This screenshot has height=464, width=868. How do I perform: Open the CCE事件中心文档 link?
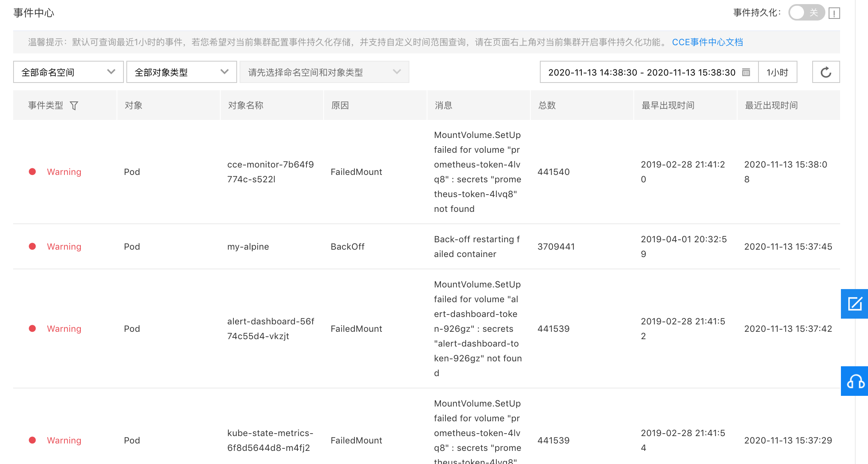pos(707,42)
